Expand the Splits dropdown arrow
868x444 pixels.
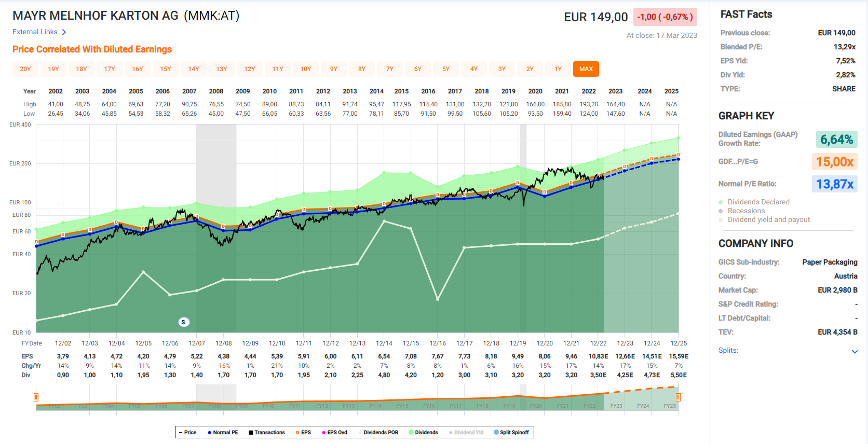tap(855, 352)
